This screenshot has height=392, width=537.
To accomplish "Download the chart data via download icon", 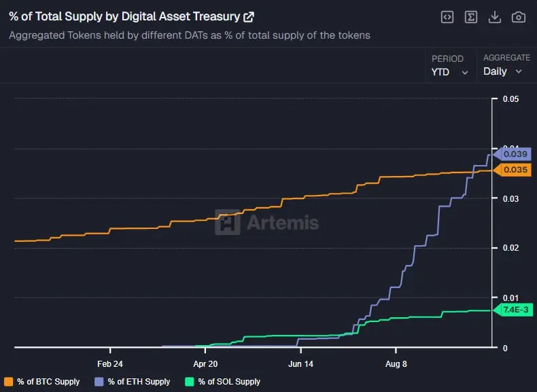I will (x=495, y=17).
